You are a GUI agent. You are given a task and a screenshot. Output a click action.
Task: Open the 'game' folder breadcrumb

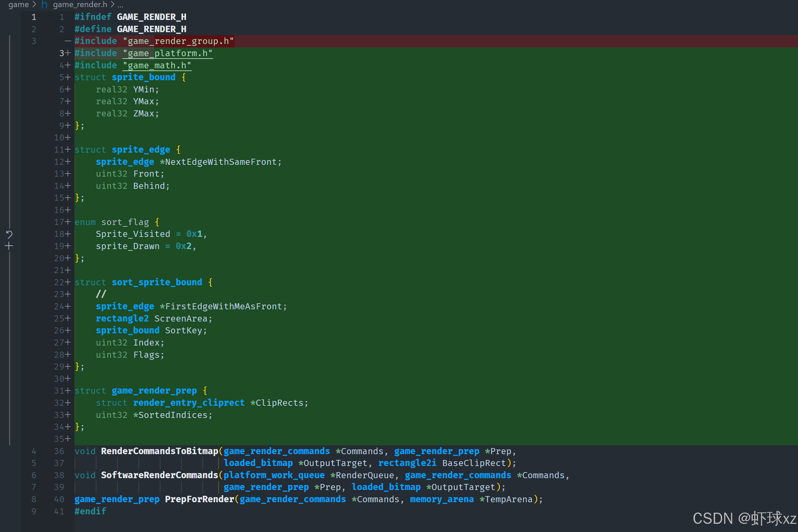coord(18,5)
